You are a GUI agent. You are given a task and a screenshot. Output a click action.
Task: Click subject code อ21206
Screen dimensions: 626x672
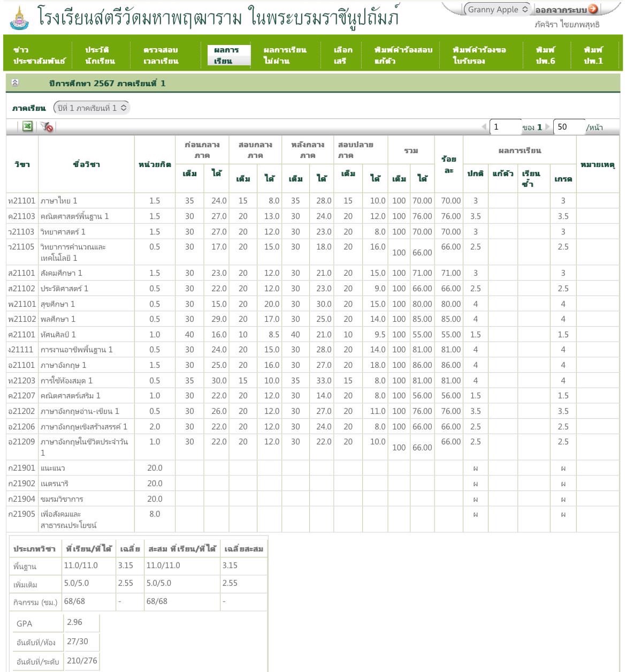coord(22,427)
